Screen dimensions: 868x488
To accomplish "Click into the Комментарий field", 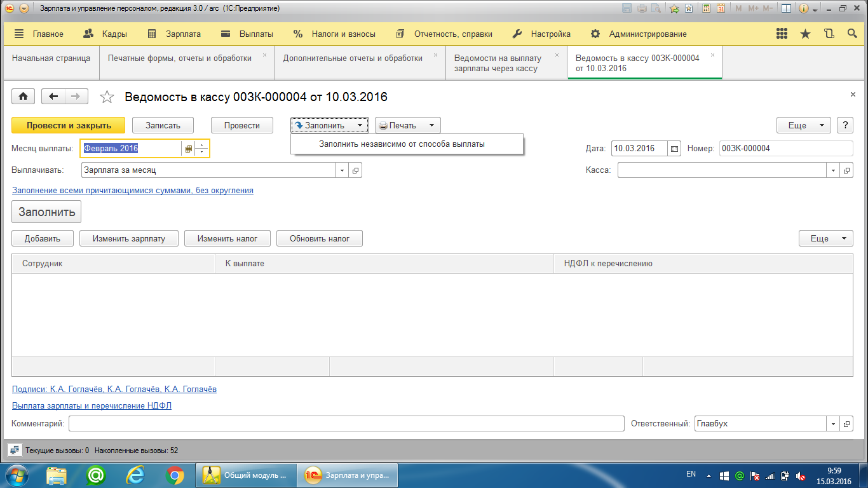I will coord(346,424).
